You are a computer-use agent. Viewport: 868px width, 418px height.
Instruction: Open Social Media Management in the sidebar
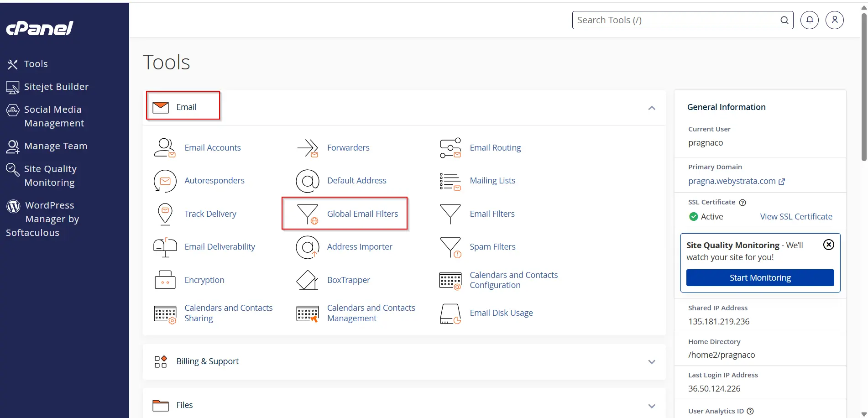tap(54, 116)
